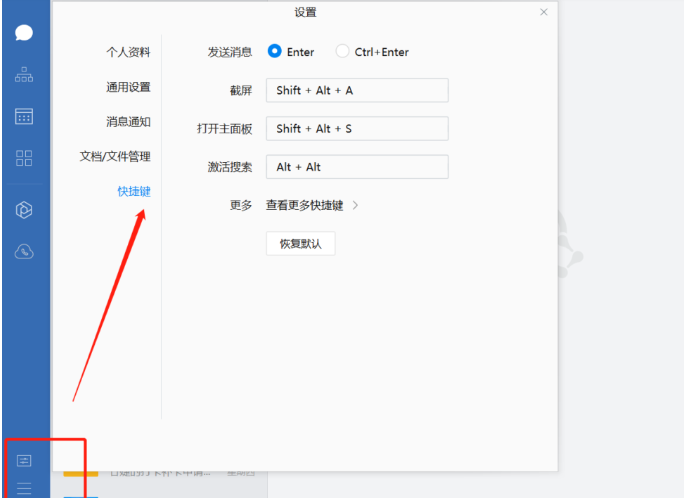Open the organization contacts icon in sidebar
684x498 pixels.
pyautogui.click(x=24, y=74)
